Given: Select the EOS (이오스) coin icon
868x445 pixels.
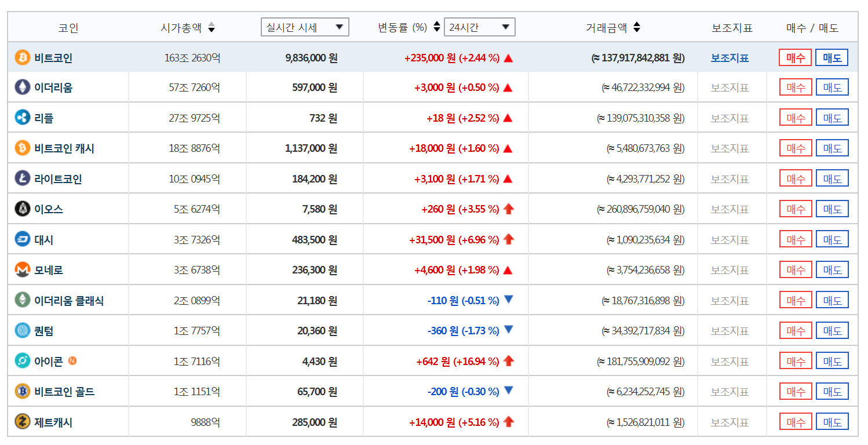Looking at the screenshot, I should click(23, 209).
